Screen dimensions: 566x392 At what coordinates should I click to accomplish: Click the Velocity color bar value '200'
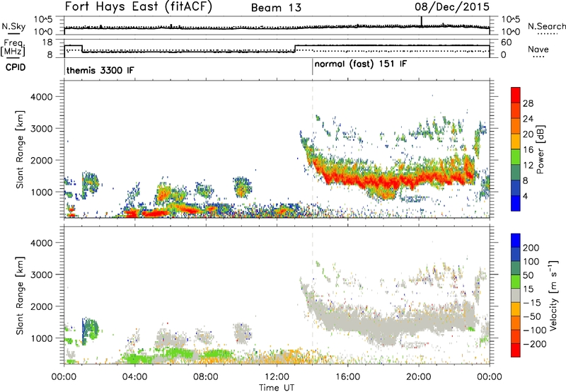531,248
